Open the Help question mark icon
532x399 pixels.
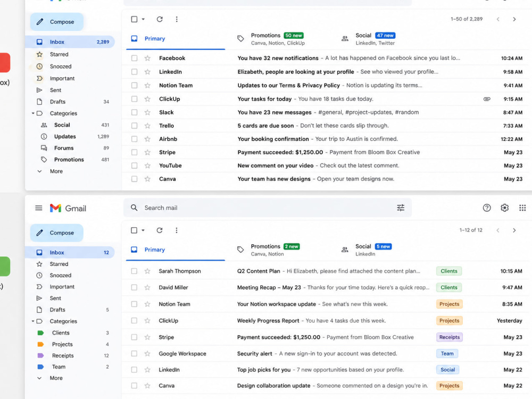click(487, 207)
